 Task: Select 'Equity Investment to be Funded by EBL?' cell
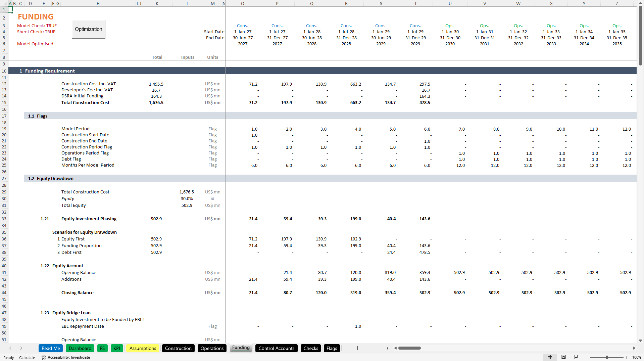(x=103, y=320)
